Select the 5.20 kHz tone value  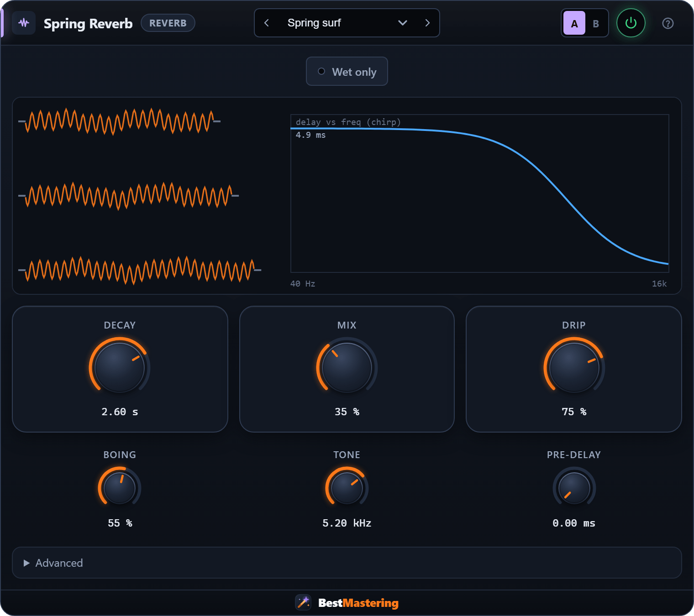coord(347,523)
